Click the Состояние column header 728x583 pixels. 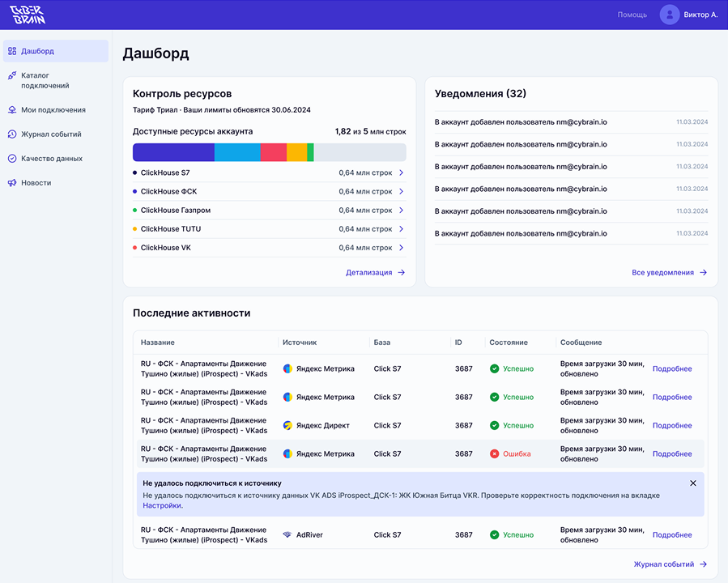(509, 343)
